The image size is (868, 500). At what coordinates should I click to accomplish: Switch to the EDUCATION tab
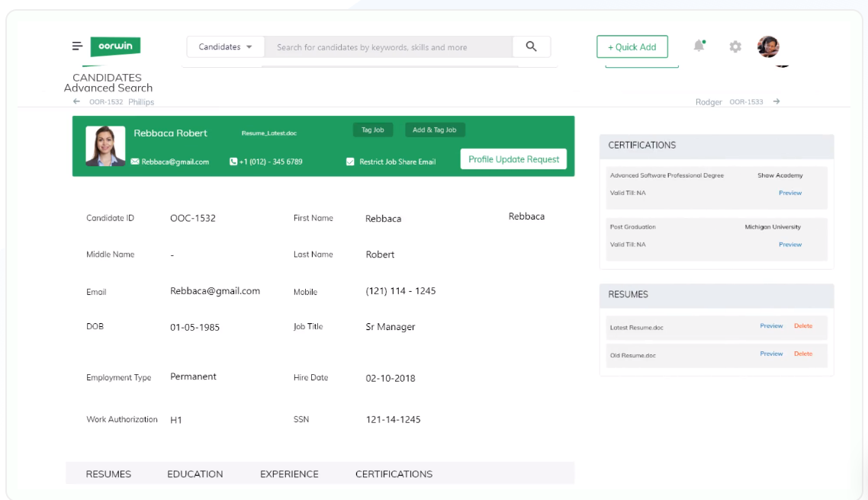tap(195, 473)
